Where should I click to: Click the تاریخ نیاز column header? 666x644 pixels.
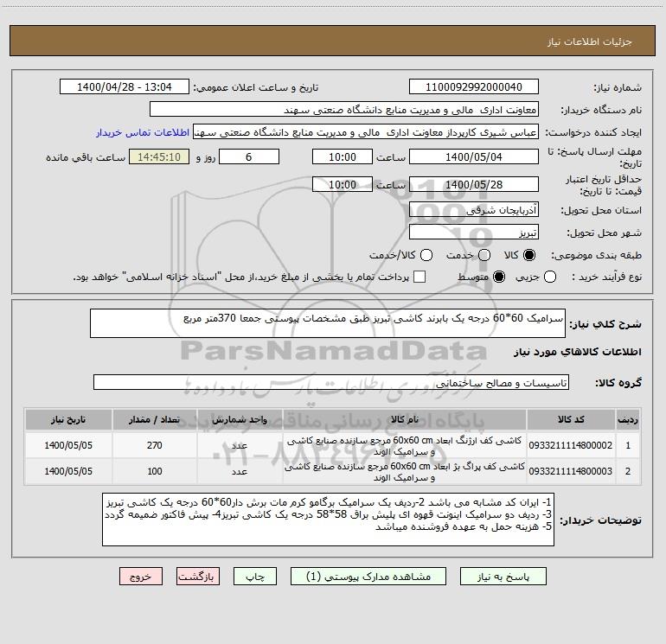pyautogui.click(x=68, y=419)
